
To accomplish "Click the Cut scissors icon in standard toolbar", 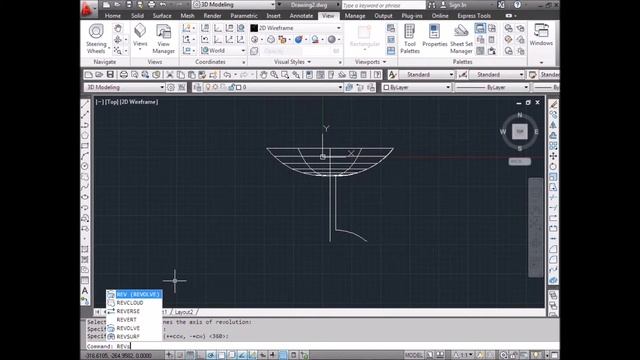I will point(169,75).
